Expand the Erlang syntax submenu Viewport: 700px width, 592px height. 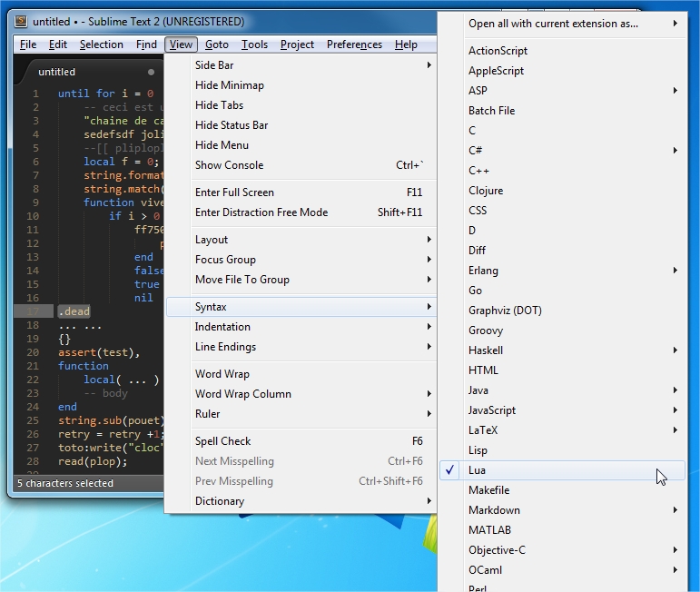[562, 271]
